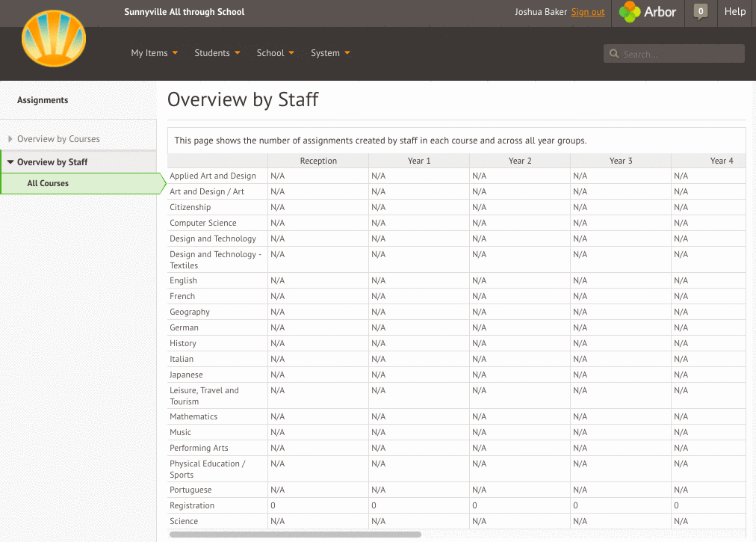Select the Citizenship row label
The image size is (756, 542).
pyautogui.click(x=190, y=208)
